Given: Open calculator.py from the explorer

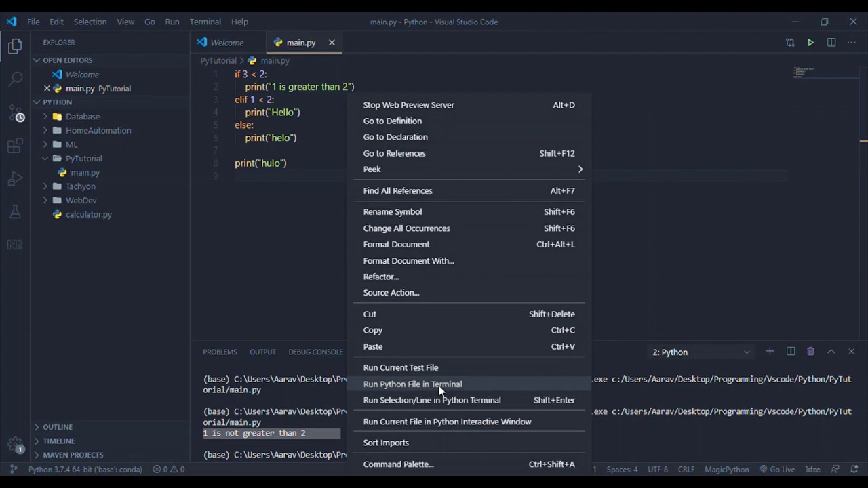Looking at the screenshot, I should pos(88,214).
